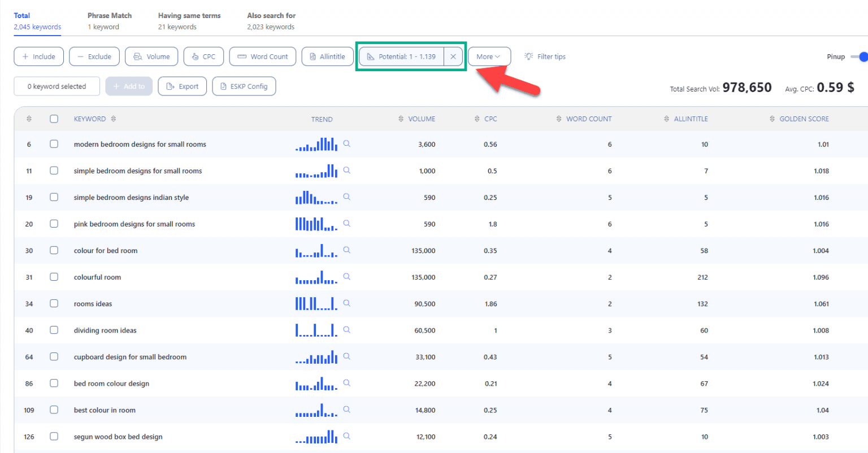Click the magnifier icon beside 'colour for bed room' trend
868x453 pixels.
(x=346, y=250)
